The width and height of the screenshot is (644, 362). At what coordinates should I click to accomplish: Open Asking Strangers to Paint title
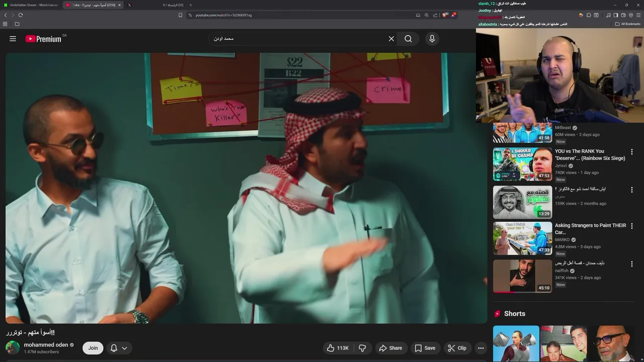click(591, 229)
